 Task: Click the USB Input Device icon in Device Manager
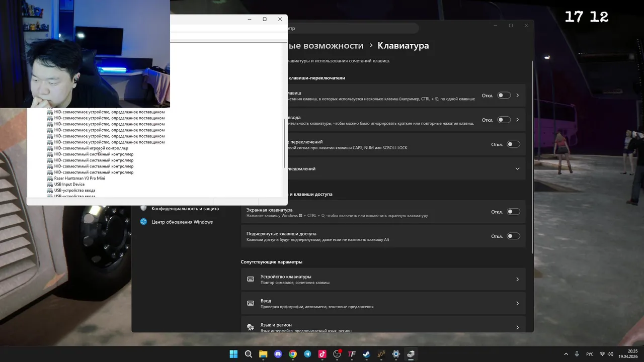point(50,185)
